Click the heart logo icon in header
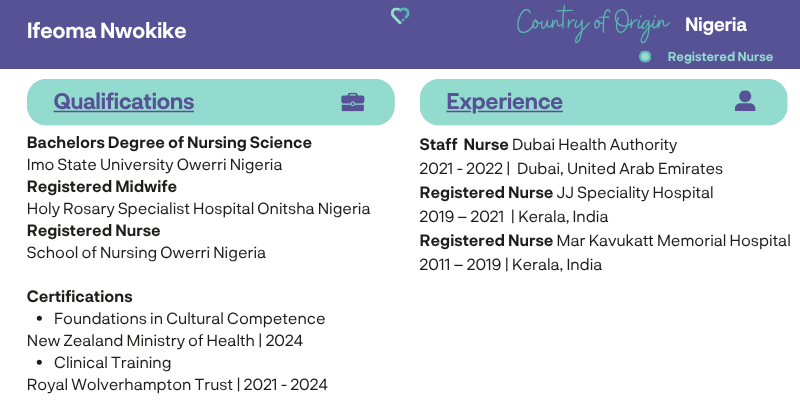The image size is (800, 400). [400, 16]
